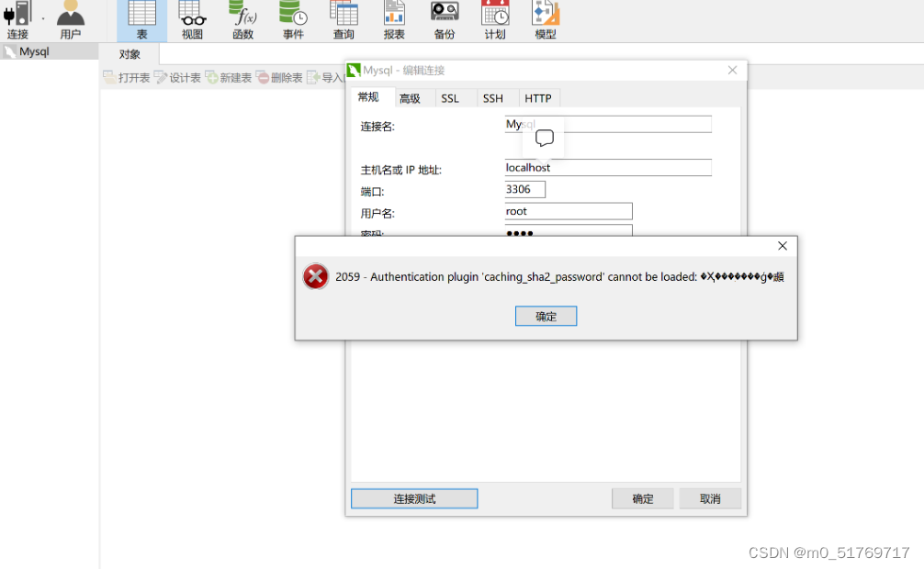The image size is (924, 569).
Task: Click the Navicat logo in the dialog title
Action: tap(354, 70)
